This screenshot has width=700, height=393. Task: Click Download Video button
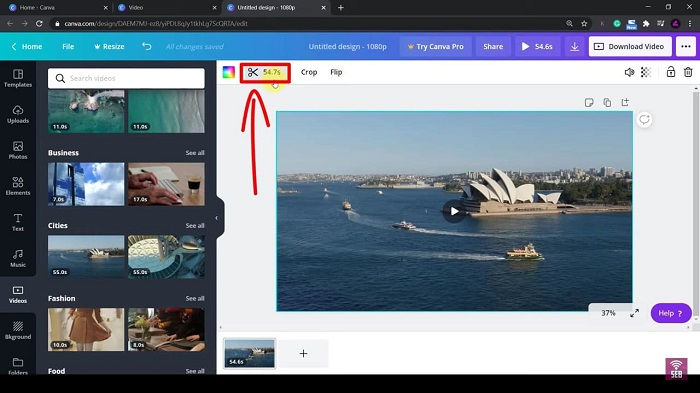click(x=630, y=46)
